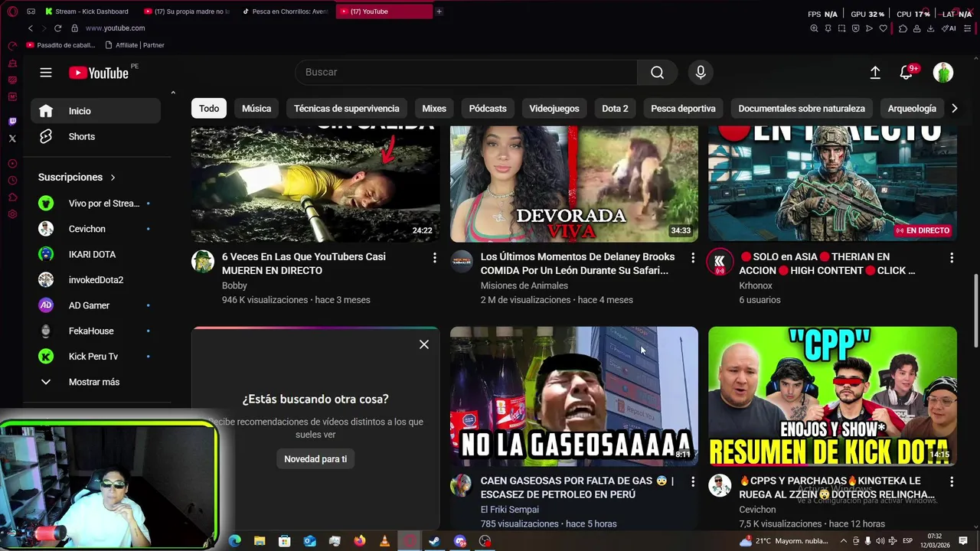Image resolution: width=980 pixels, height=551 pixels.
Task: Open Opera sidebar settings gear
Action: coord(12,214)
